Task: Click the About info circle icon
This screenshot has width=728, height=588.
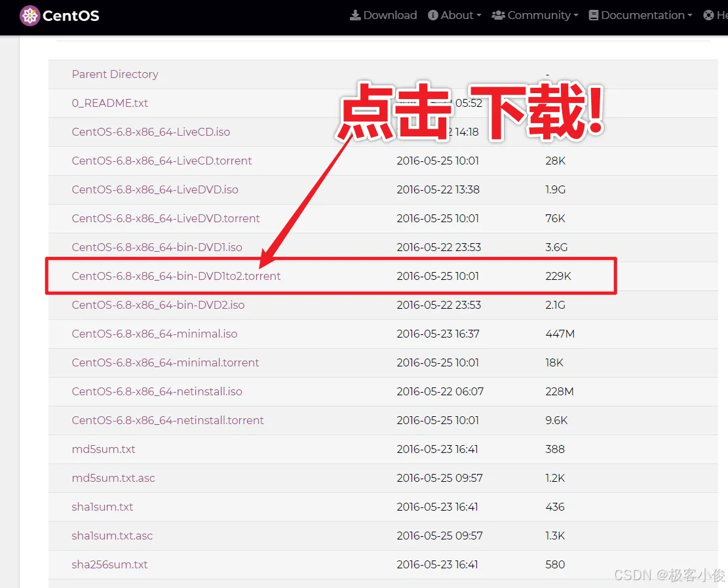Action: pyautogui.click(x=432, y=15)
